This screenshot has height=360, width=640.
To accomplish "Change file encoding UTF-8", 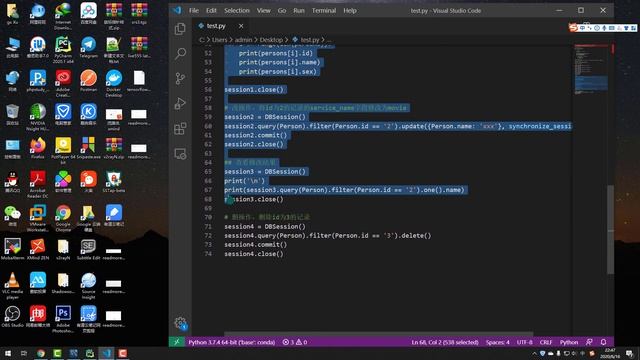I will click(x=524, y=342).
